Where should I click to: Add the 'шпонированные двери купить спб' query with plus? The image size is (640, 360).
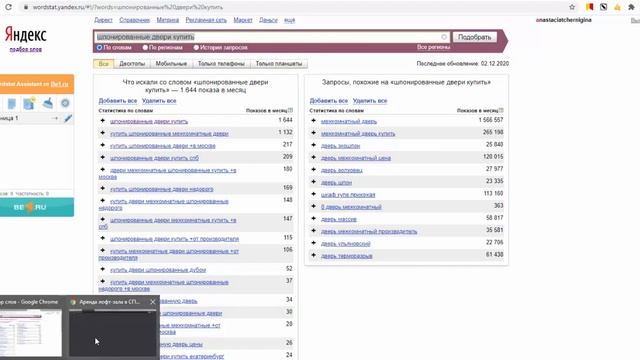(x=103, y=158)
